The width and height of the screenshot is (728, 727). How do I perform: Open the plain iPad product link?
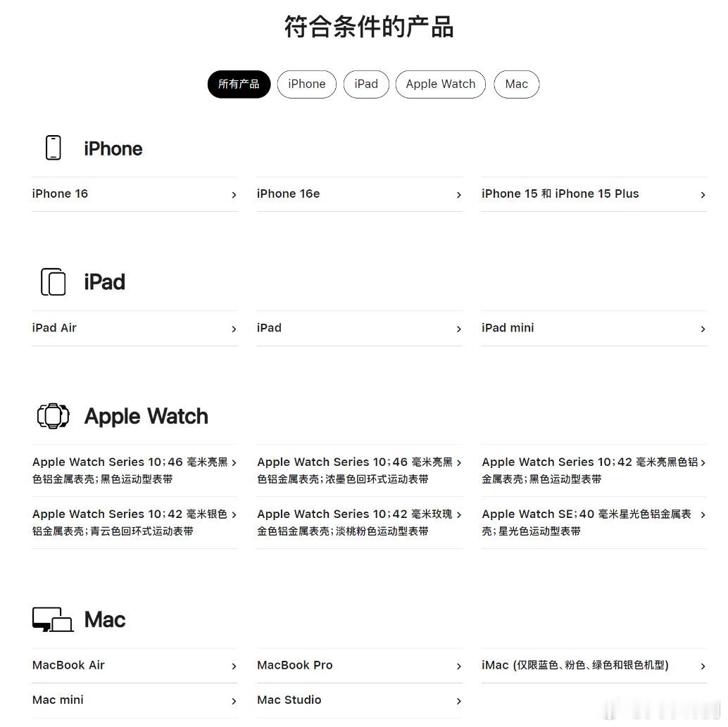pyautogui.click(x=359, y=328)
